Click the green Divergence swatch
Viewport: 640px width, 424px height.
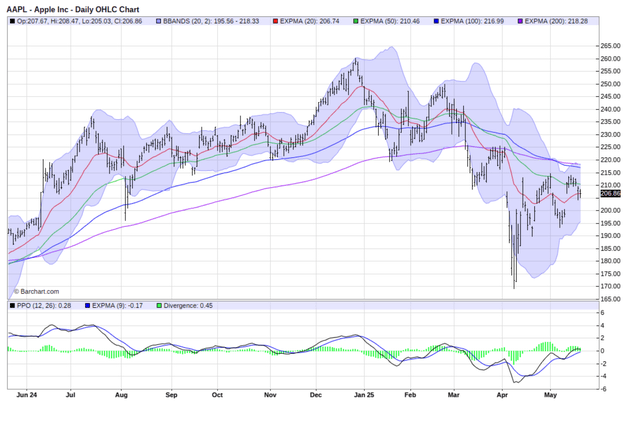coord(159,306)
